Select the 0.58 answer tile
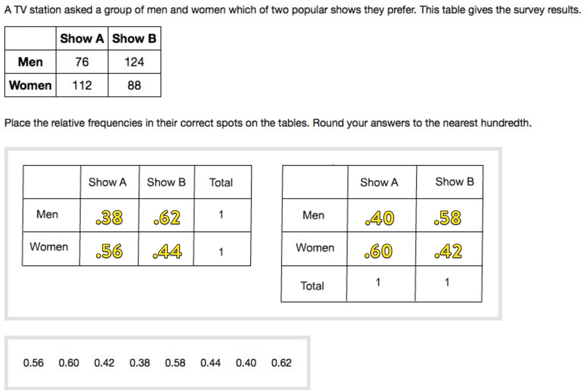 tap(175, 363)
